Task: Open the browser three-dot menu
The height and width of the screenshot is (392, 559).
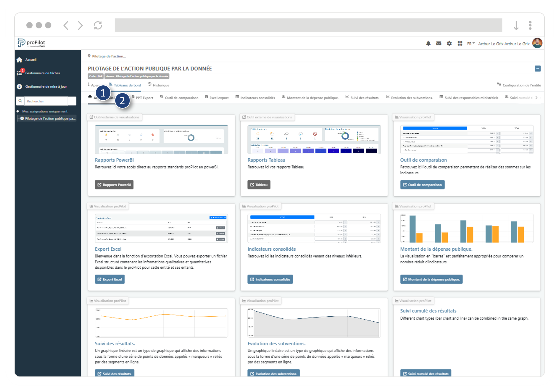Action: [x=530, y=25]
